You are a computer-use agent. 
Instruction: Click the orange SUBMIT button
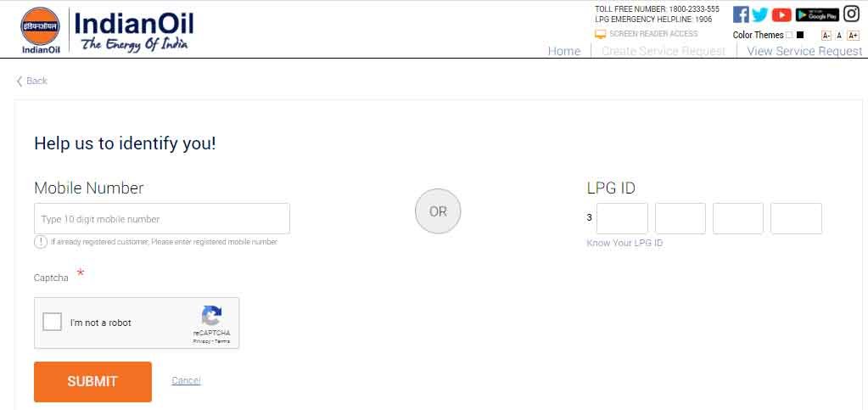92,382
